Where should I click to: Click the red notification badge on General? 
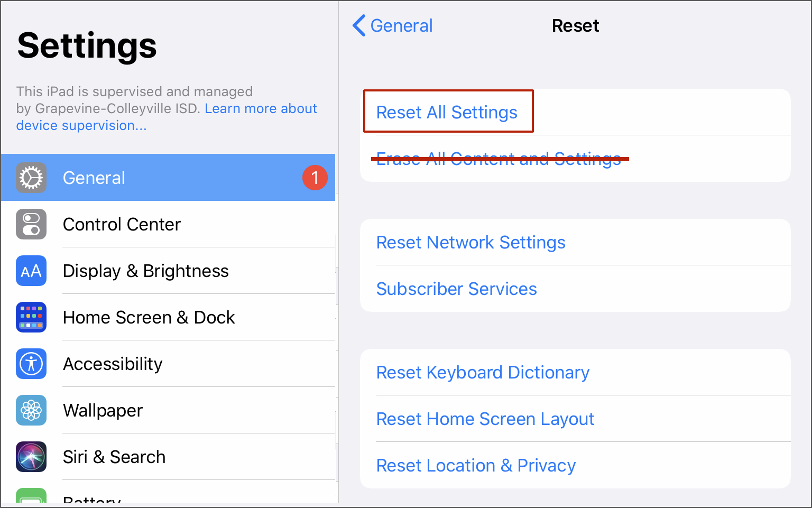click(315, 178)
